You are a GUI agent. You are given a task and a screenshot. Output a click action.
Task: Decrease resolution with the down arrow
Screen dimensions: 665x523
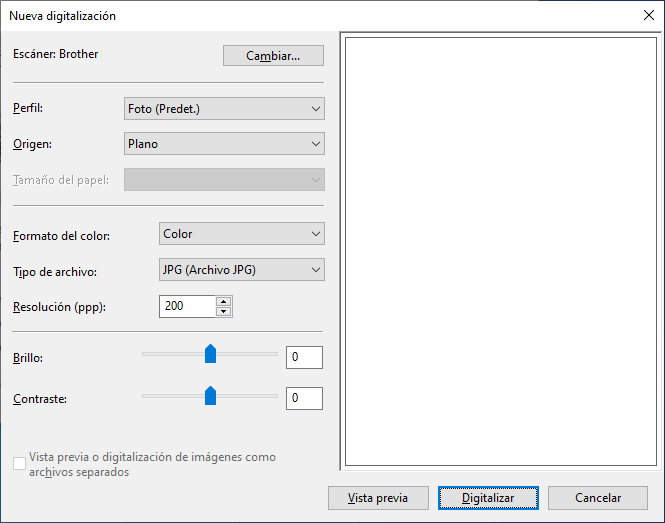[x=224, y=311]
